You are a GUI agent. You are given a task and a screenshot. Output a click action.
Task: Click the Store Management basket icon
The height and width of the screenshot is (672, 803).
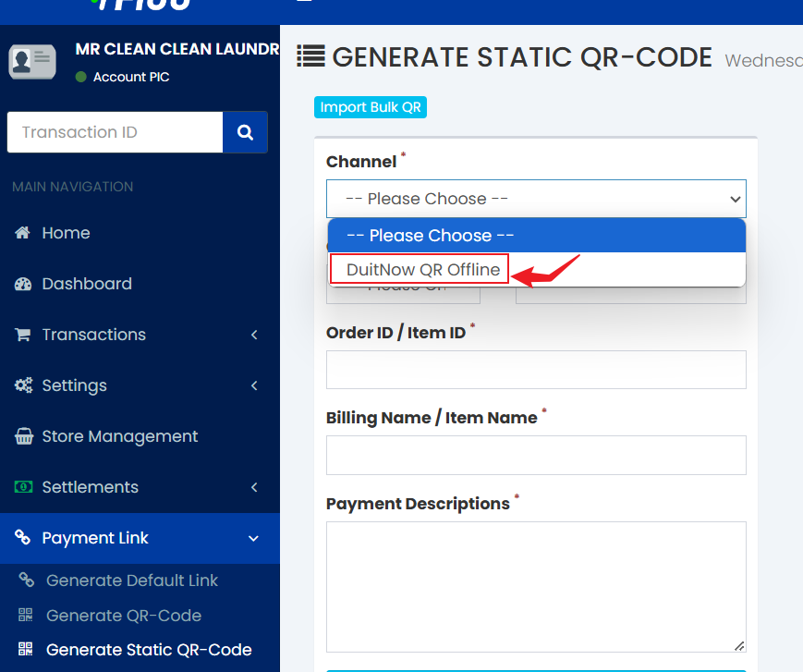tap(23, 436)
